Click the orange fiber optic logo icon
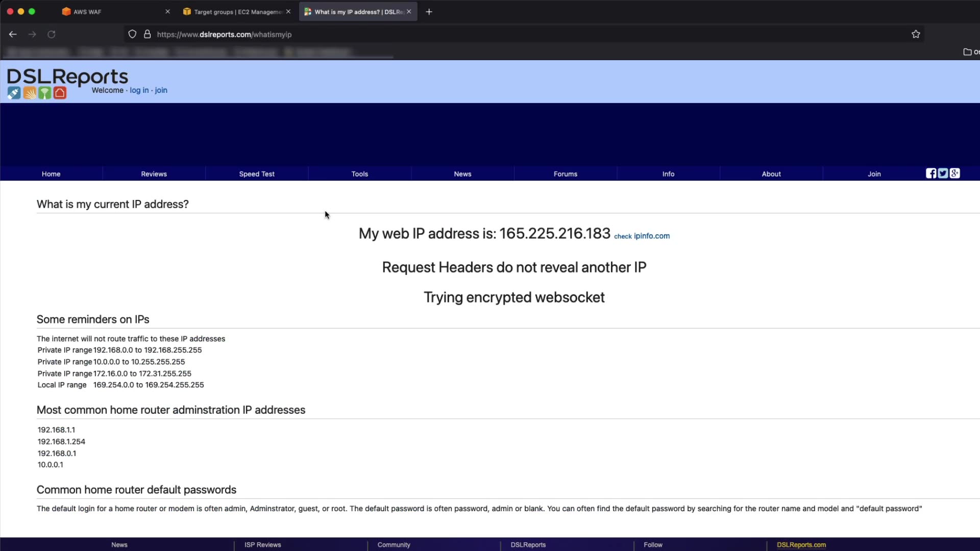 (x=30, y=93)
